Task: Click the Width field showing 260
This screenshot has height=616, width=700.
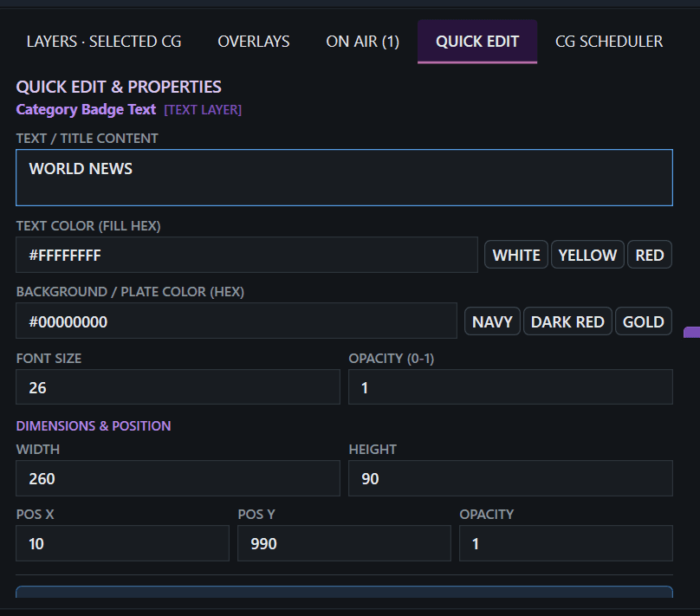Action: point(178,478)
